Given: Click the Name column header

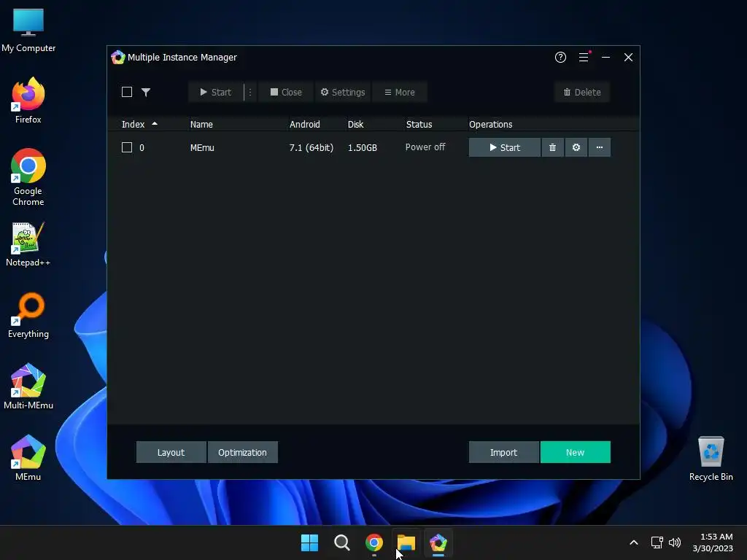Looking at the screenshot, I should [201, 124].
